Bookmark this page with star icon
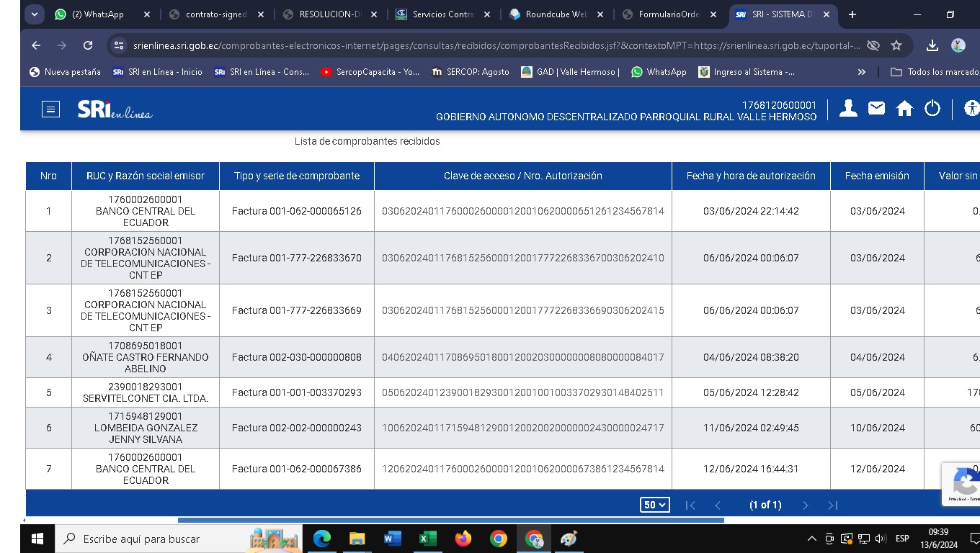The image size is (980, 553). 896,45
